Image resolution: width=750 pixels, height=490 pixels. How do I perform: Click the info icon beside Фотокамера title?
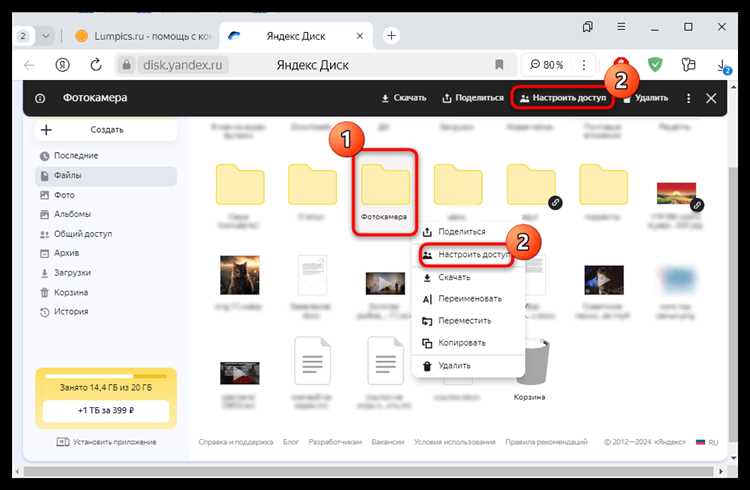click(x=40, y=99)
